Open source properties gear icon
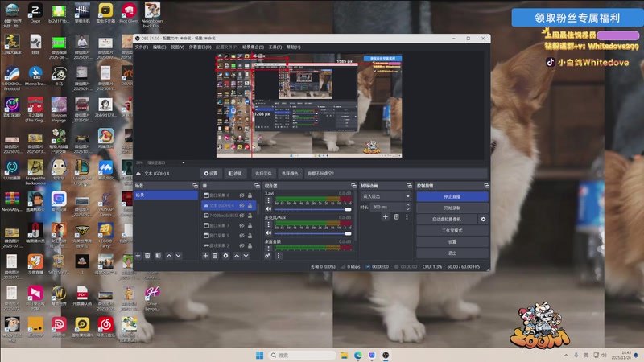 pyautogui.click(x=225, y=256)
